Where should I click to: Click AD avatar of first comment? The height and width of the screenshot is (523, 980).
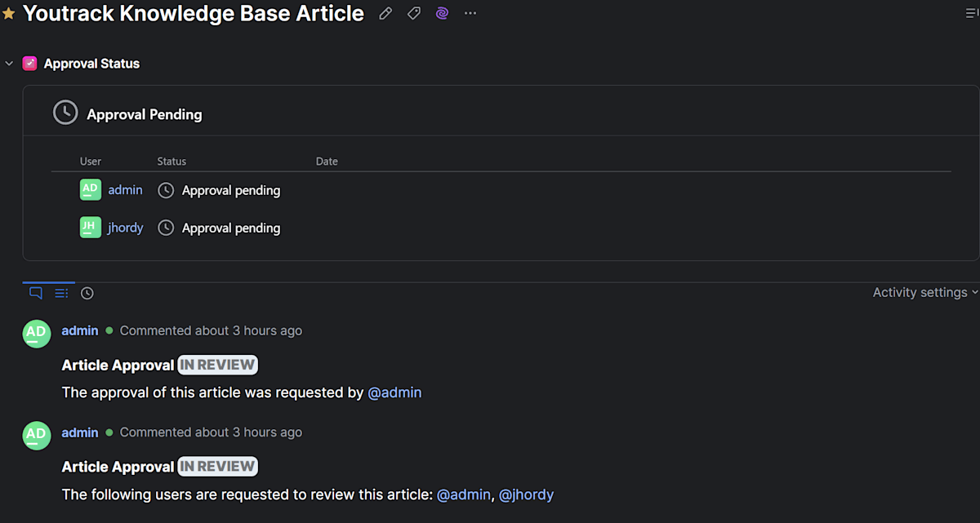tap(36, 333)
